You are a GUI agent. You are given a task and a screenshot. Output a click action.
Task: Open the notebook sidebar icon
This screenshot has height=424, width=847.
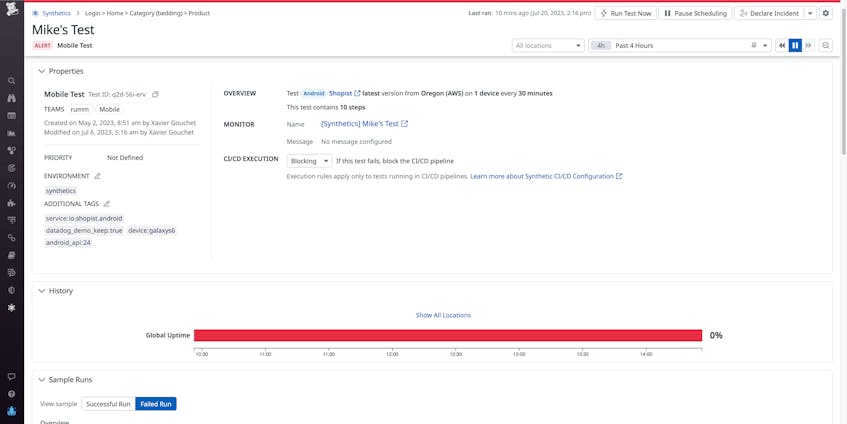tap(11, 255)
